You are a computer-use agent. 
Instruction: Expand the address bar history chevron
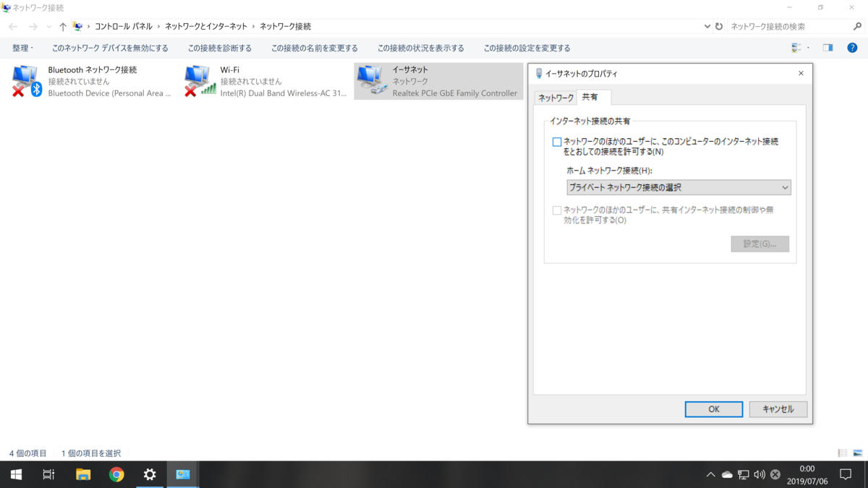pyautogui.click(x=707, y=26)
